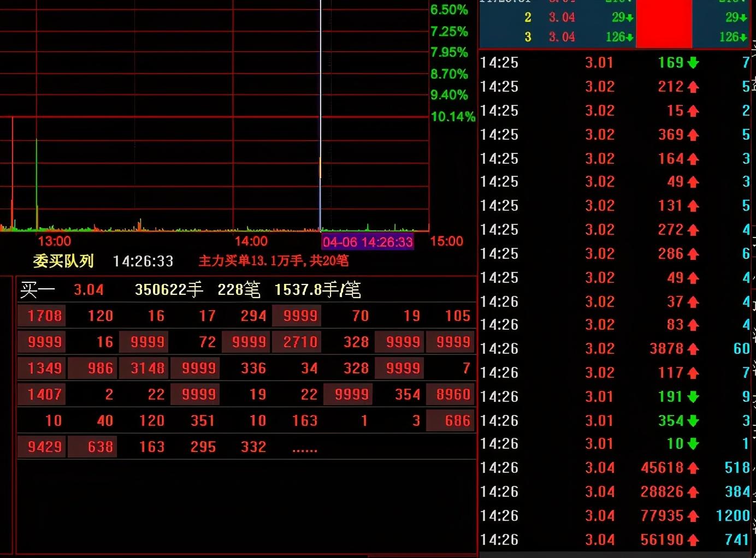Select queue cell 336

click(x=253, y=368)
